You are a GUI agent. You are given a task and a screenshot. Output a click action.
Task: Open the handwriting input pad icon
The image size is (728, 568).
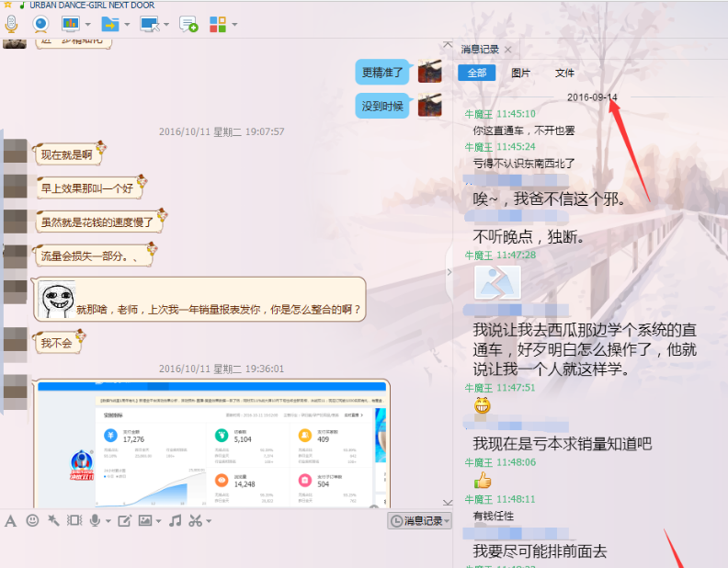pos(124,520)
